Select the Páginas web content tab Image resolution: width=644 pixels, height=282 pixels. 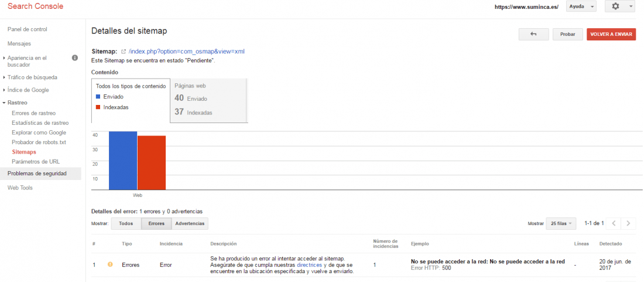pyautogui.click(x=208, y=101)
